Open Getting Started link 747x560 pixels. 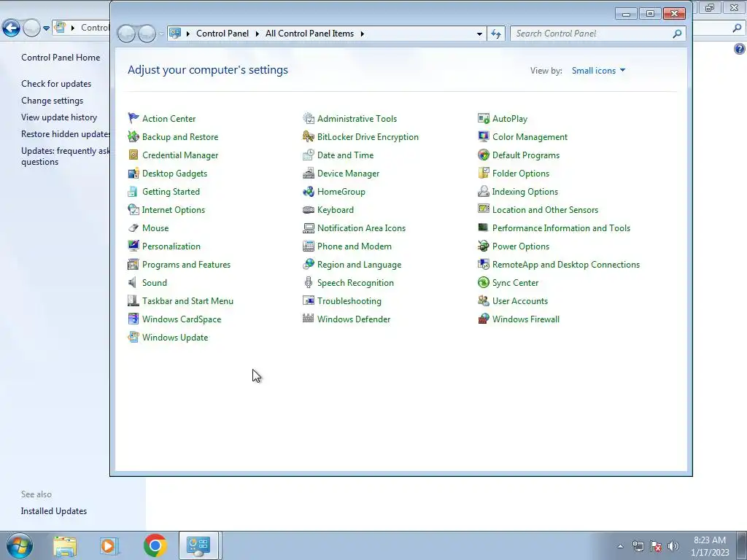click(171, 192)
